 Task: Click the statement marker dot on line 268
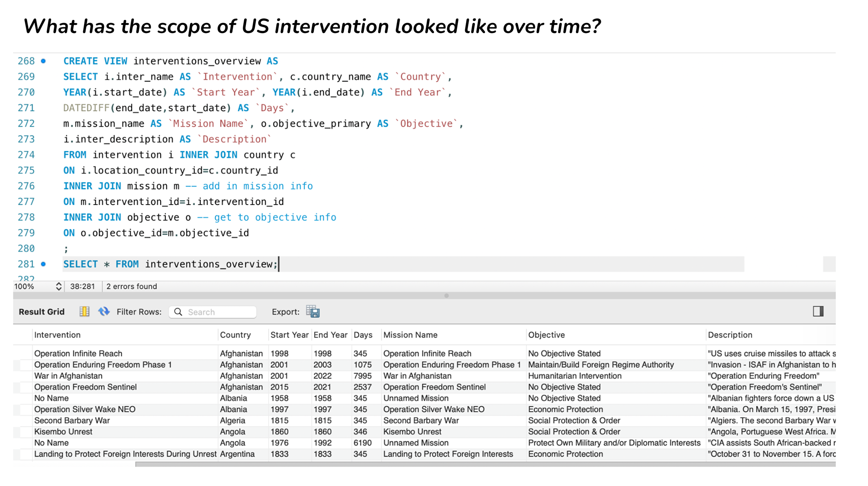43,61
